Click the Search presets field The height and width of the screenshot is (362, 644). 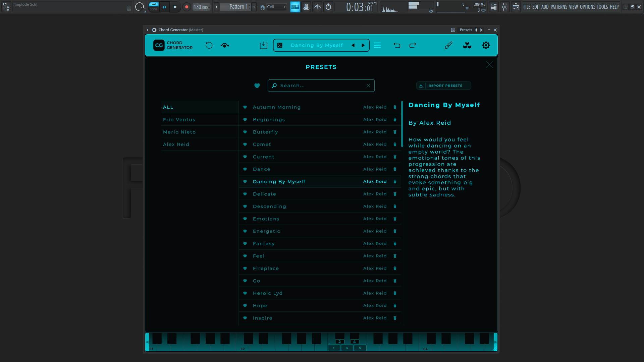click(x=321, y=85)
